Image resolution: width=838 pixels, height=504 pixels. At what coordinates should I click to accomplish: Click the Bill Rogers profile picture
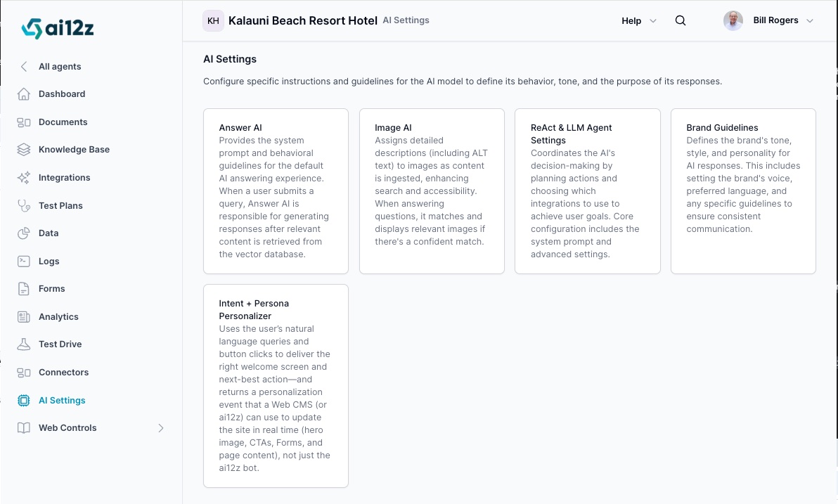(x=733, y=20)
